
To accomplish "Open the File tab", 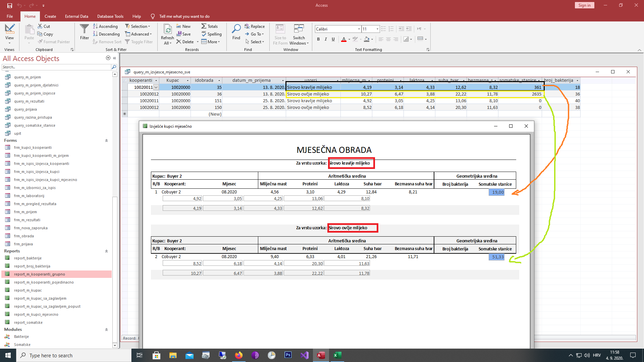I will 10,16.
